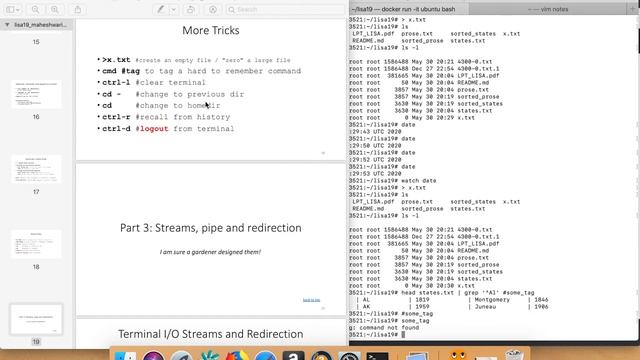Click first 'LPT_LISA.pdf' in ls output
Screen dimensions: 640x360
point(373,34)
